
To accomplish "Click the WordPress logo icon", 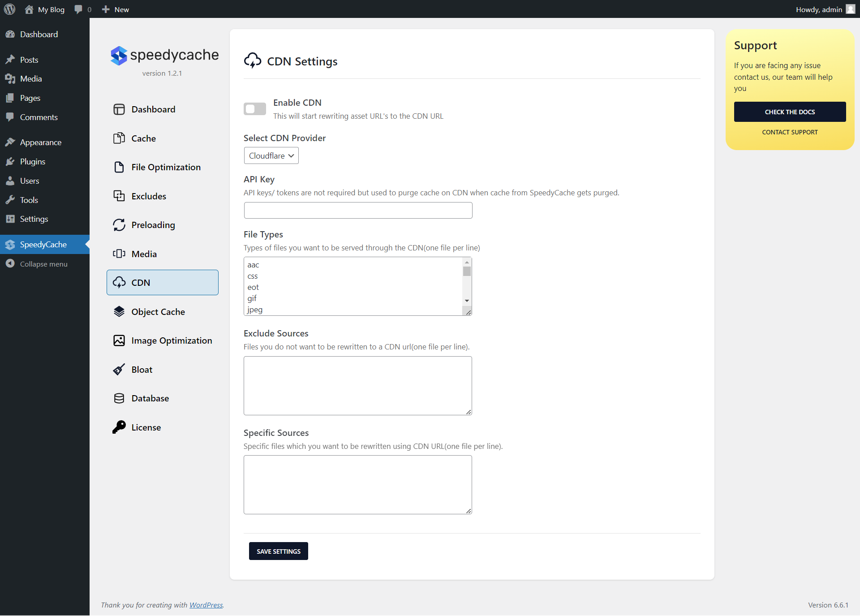I will (x=9, y=9).
